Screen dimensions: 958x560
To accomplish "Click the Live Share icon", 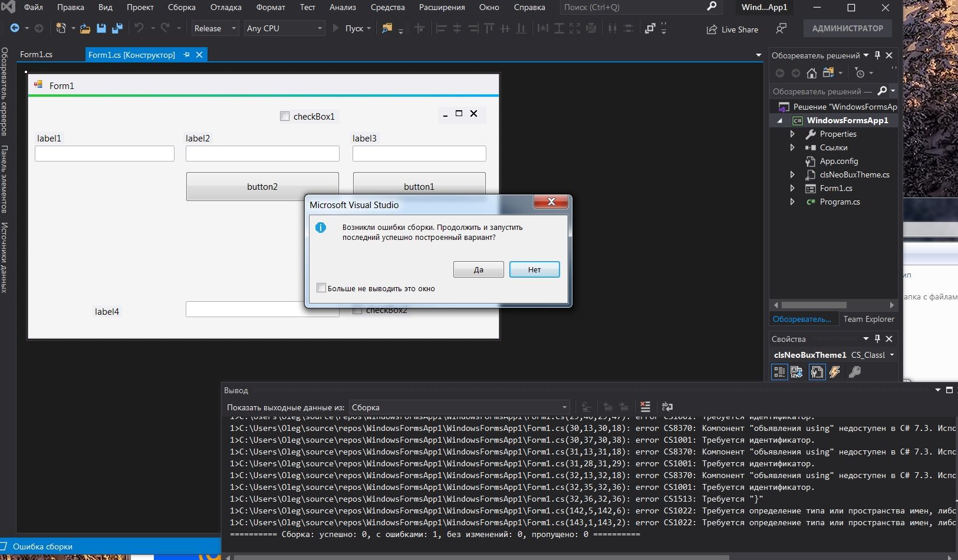I will coord(712,29).
